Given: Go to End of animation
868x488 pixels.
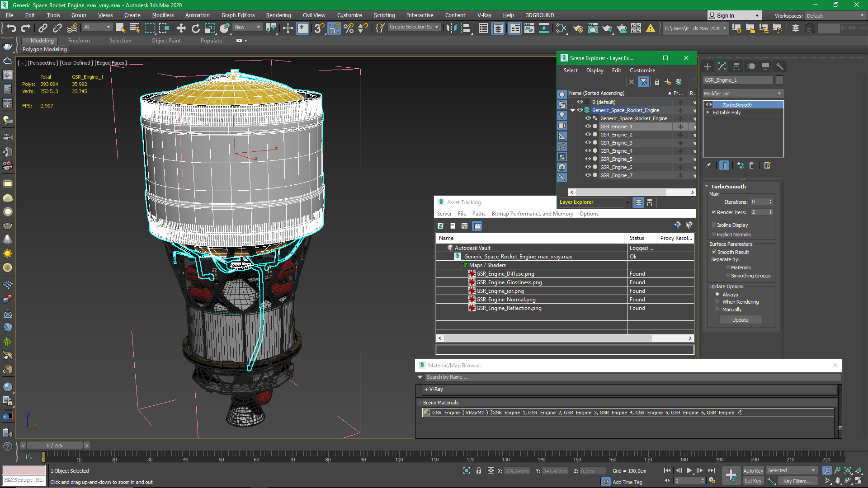Looking at the screenshot, I should [712, 470].
